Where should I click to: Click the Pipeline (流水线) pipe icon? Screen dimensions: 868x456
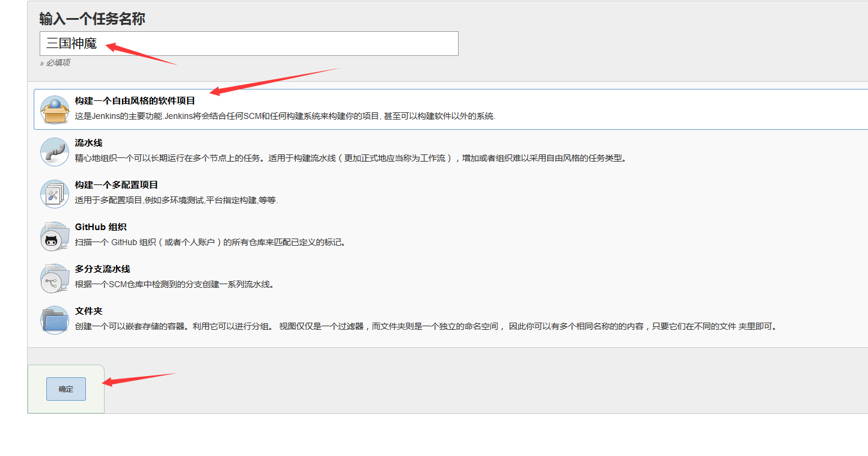[55, 151]
